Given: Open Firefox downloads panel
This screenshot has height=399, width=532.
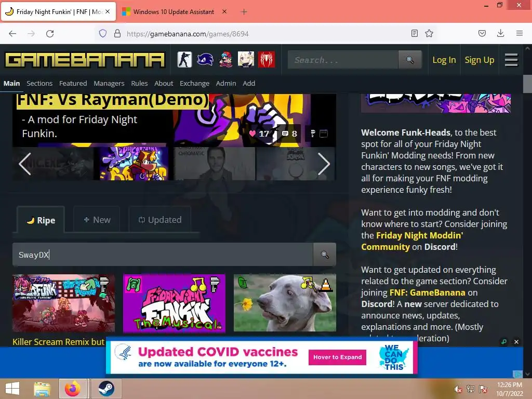Looking at the screenshot, I should pos(500,33).
